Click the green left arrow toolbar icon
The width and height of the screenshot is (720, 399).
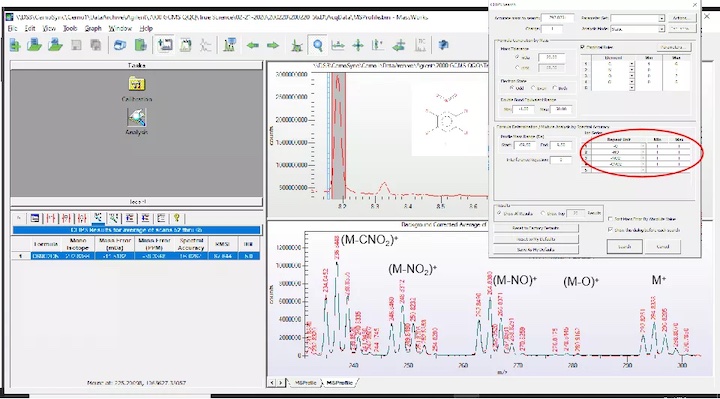tap(253, 45)
